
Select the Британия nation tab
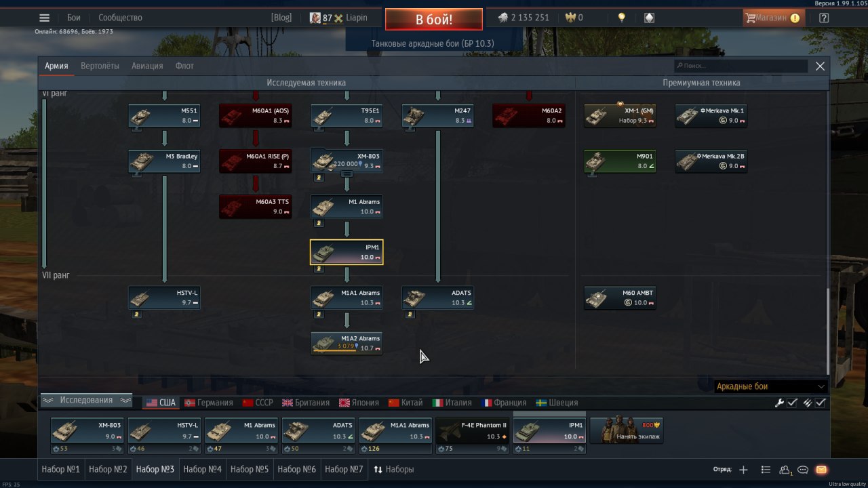tap(306, 403)
